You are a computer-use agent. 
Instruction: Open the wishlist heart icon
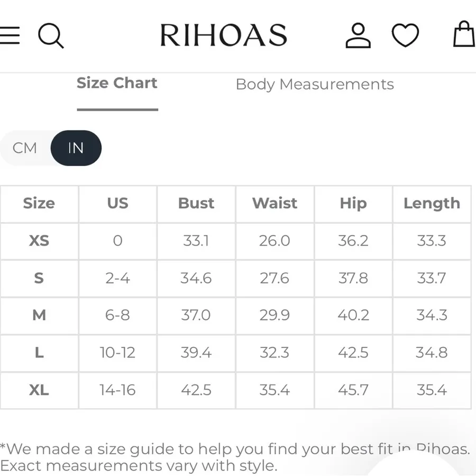405,35
